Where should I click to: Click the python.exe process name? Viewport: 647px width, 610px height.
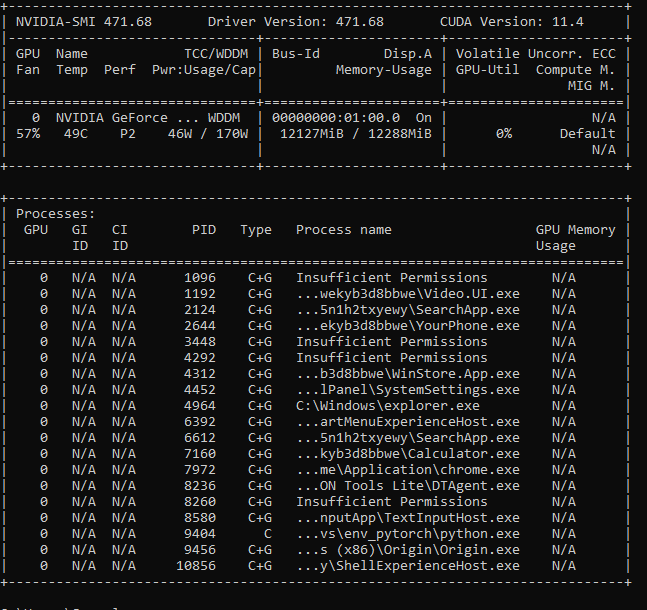coord(407,533)
